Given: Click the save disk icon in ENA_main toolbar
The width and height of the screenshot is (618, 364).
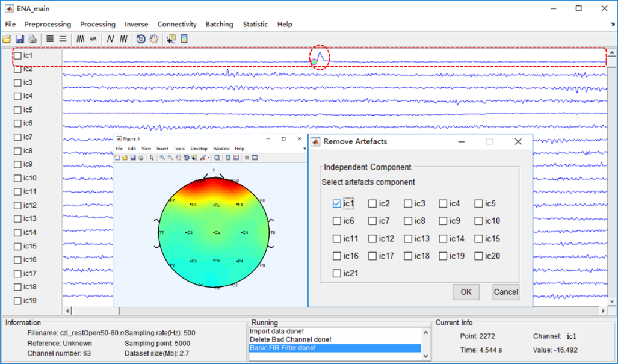Looking at the screenshot, I should pyautogui.click(x=19, y=39).
